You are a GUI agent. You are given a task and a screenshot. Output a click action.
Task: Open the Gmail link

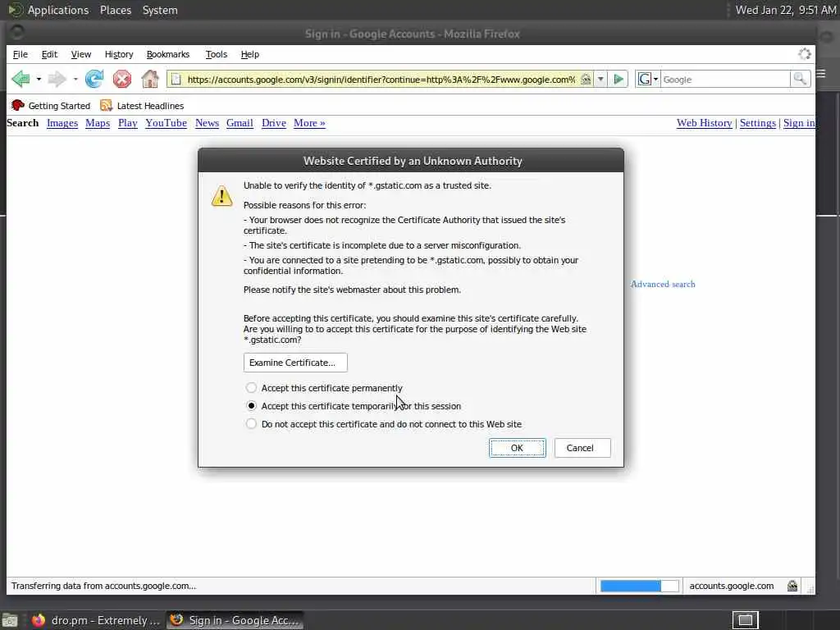pos(240,123)
